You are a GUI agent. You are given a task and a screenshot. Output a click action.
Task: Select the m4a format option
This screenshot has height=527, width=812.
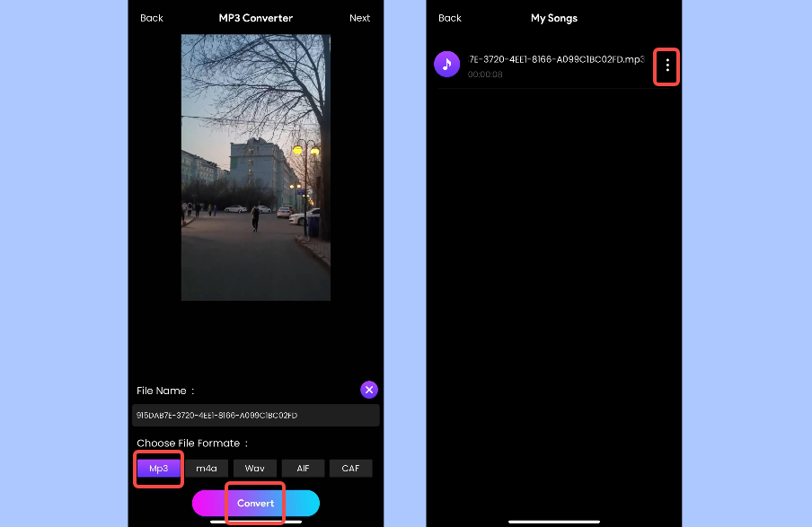pos(206,469)
